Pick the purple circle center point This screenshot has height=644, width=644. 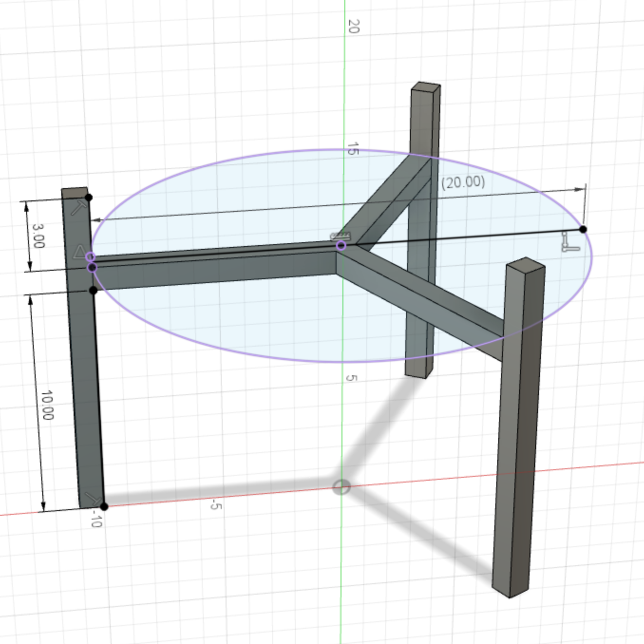(x=341, y=246)
